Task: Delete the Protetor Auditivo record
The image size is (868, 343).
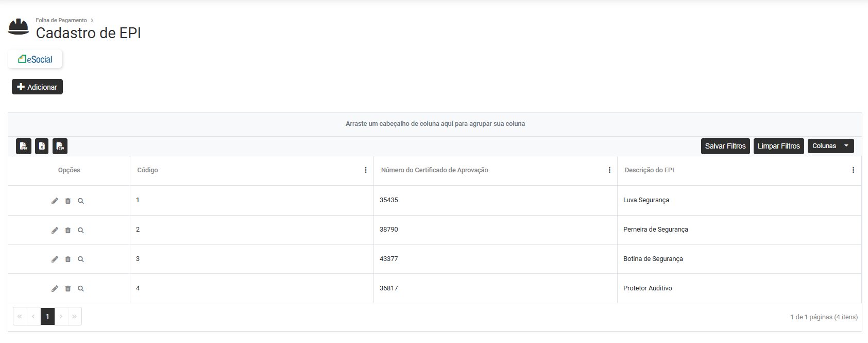Action: [x=68, y=289]
